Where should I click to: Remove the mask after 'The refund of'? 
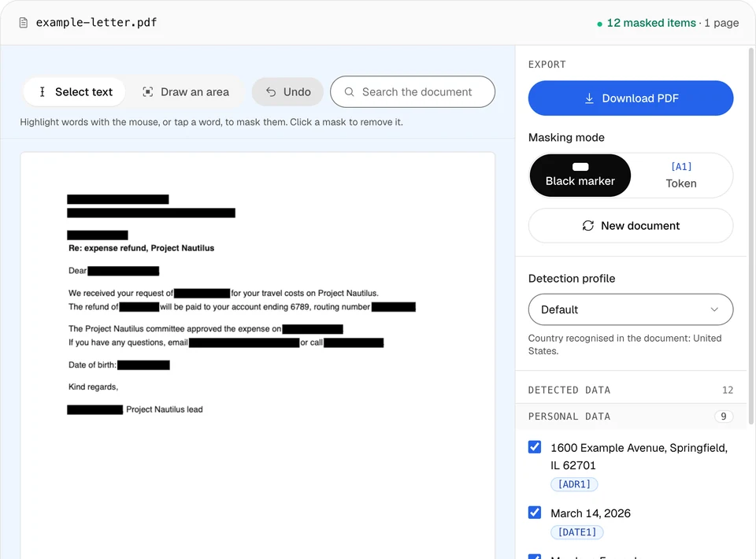click(x=139, y=306)
